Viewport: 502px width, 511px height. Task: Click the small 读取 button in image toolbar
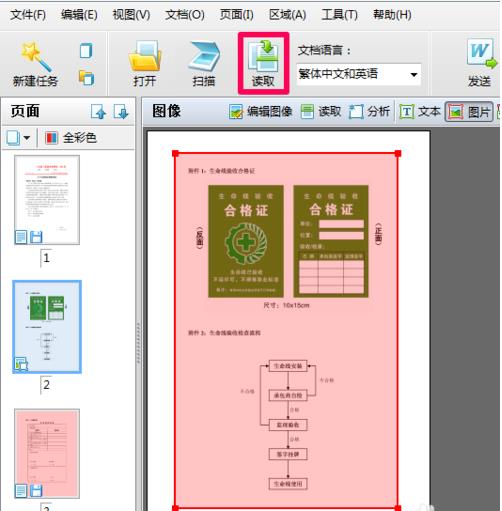321,112
